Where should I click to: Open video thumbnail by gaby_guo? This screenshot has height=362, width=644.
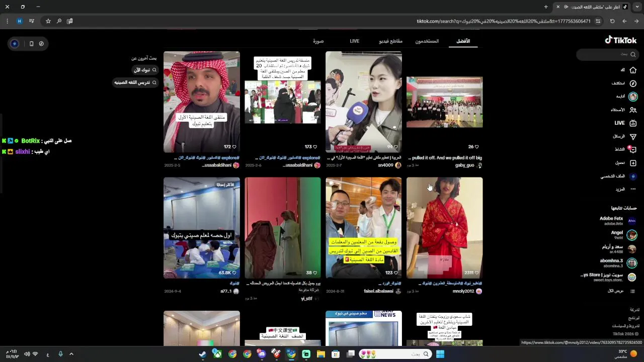coord(444,102)
